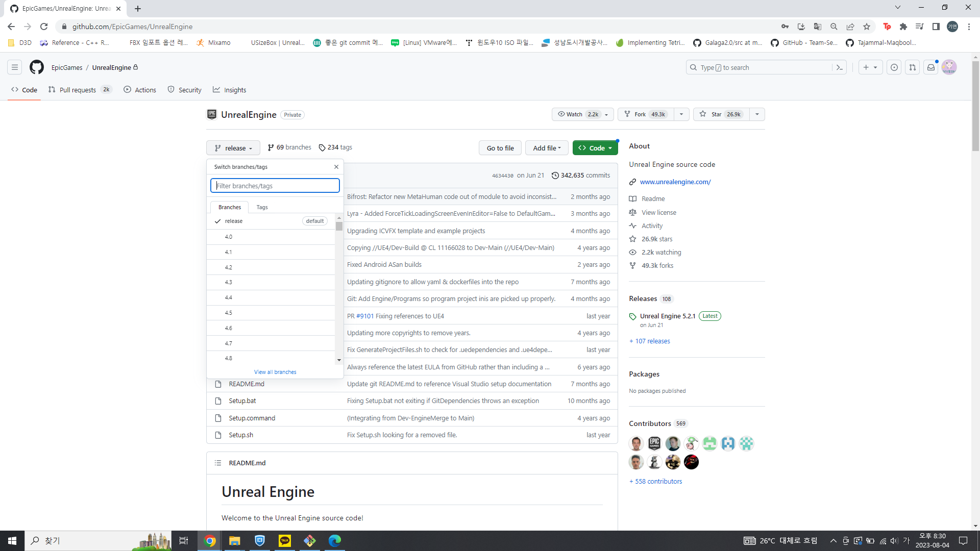Select branch 4.5 in the list

[271, 313]
